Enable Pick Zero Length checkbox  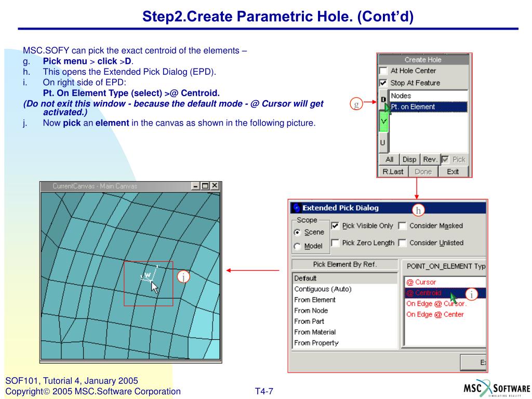[x=335, y=243]
